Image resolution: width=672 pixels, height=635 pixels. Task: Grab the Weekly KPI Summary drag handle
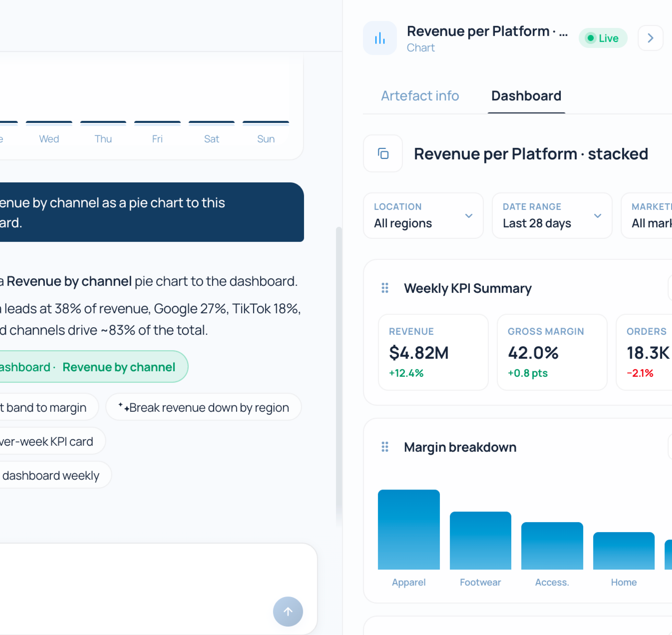pyautogui.click(x=385, y=288)
